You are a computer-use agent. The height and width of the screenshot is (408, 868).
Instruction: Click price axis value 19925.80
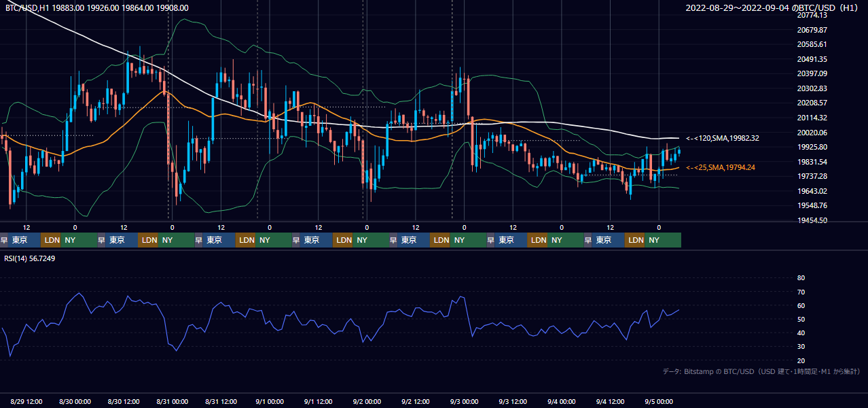(812, 147)
